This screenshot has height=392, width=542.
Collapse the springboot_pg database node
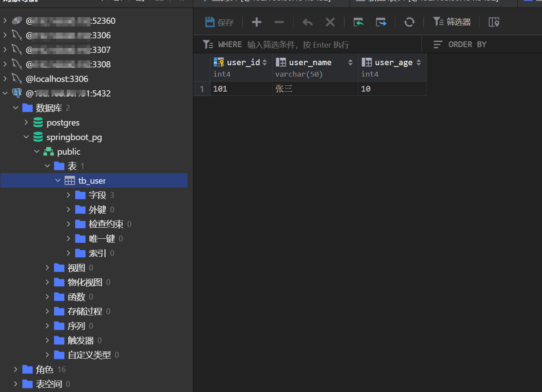(26, 137)
